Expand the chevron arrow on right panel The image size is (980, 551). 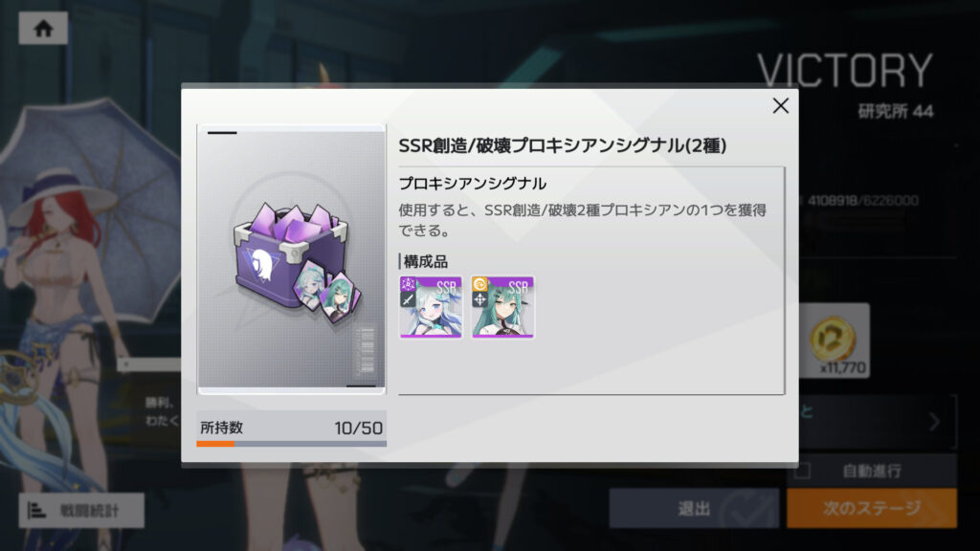pos(934,422)
